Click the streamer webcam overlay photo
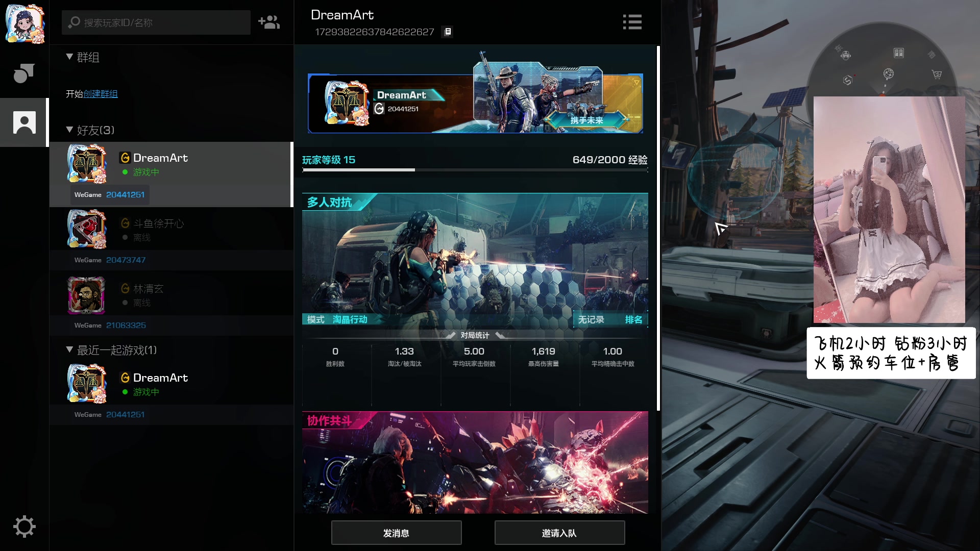Viewport: 980px width, 551px height. tap(889, 209)
